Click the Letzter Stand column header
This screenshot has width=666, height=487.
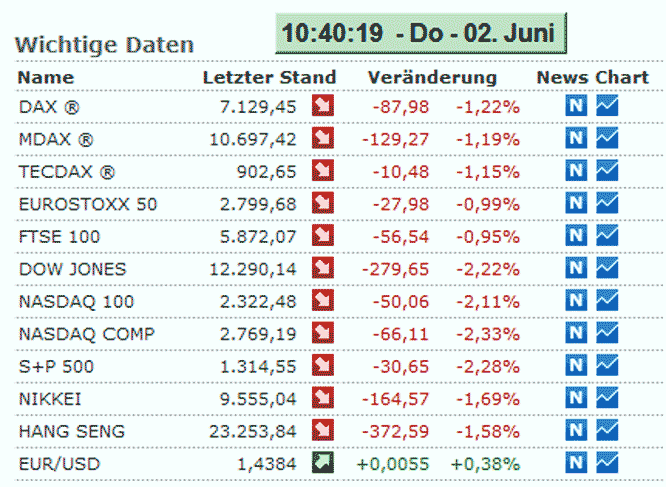click(x=269, y=77)
